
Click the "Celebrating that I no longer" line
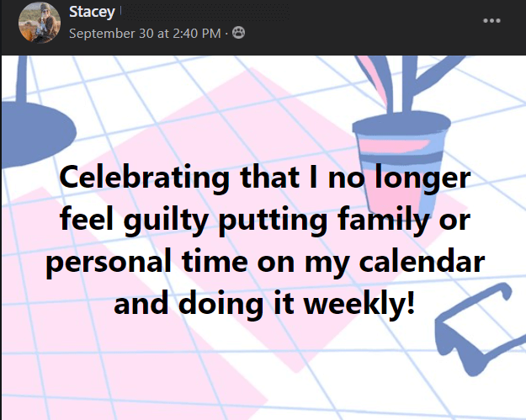[x=265, y=177]
